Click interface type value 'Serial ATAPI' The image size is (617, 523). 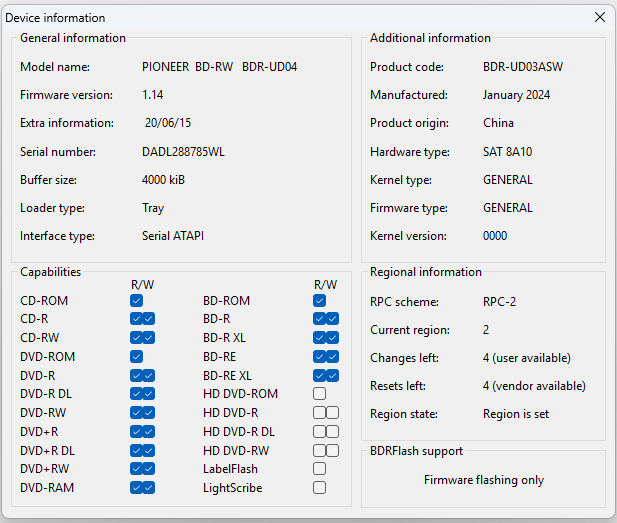(173, 236)
